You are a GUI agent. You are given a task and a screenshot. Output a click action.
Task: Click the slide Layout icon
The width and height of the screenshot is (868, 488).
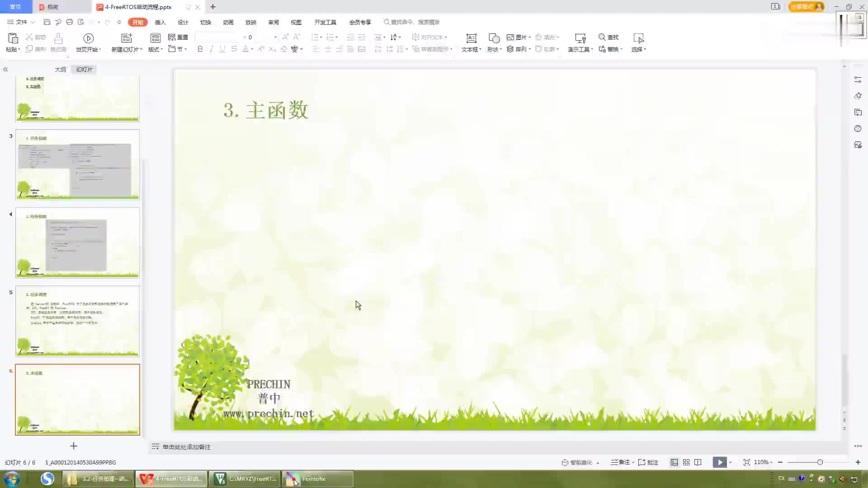(155, 38)
